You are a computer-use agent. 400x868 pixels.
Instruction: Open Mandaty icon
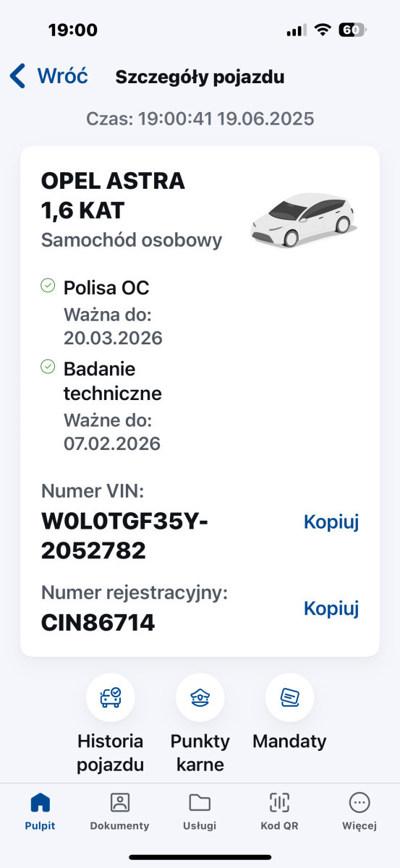[x=289, y=698]
